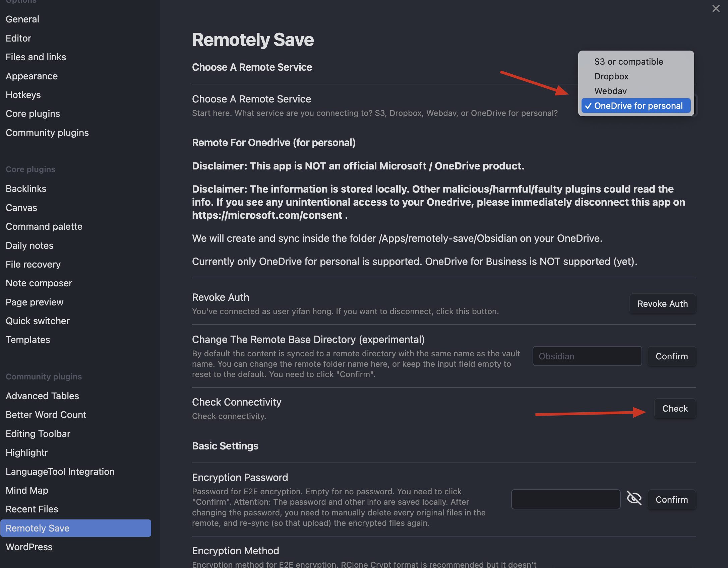Toggle password visibility eye icon
This screenshot has width=728, height=568.
633,498
